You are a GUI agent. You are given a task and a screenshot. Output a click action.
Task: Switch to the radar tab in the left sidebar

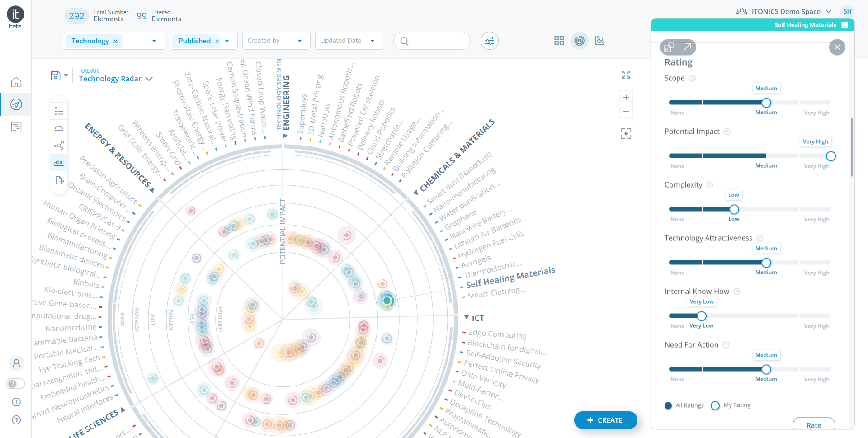point(16,104)
